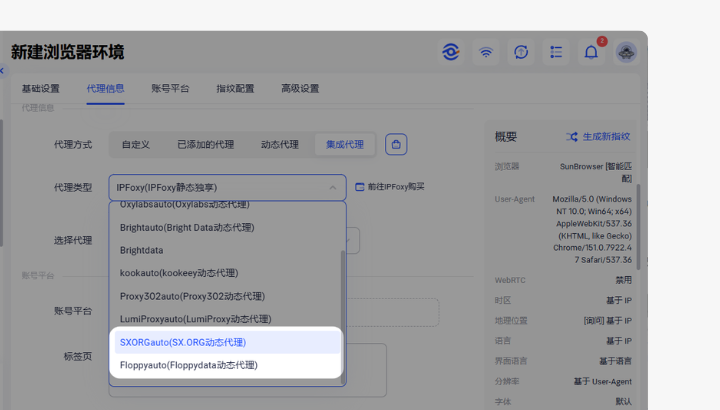The image size is (720, 410).
Task: Choose 已添加的代理 proxy method
Action: click(206, 145)
